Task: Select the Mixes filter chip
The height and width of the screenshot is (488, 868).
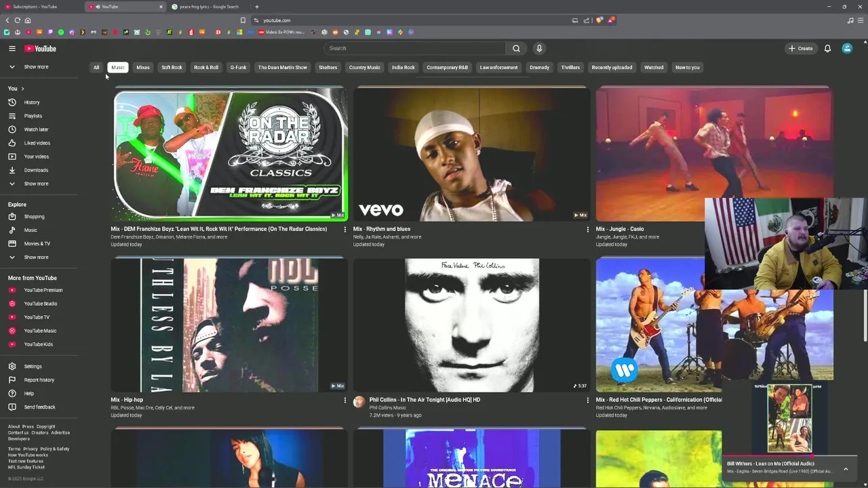Action: coord(142,67)
